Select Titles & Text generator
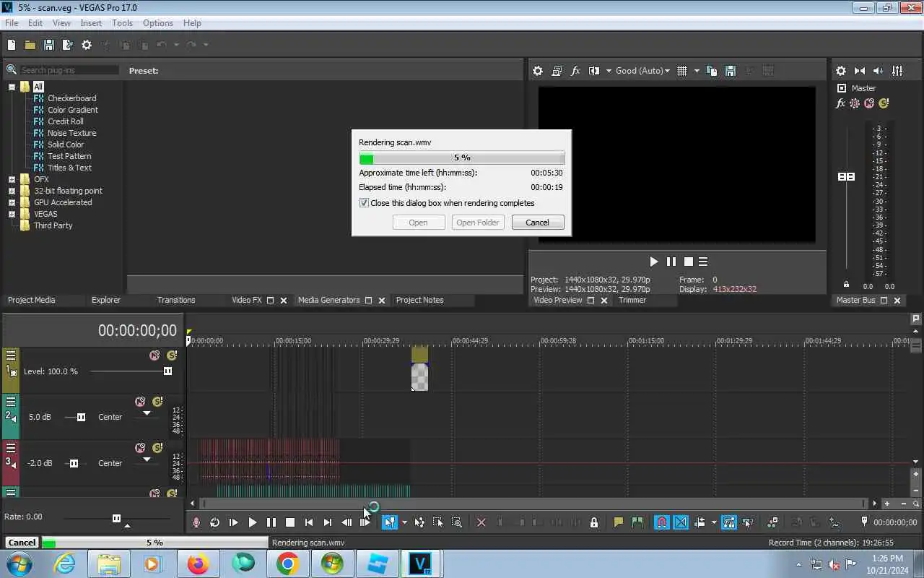This screenshot has width=924, height=578. (x=69, y=168)
